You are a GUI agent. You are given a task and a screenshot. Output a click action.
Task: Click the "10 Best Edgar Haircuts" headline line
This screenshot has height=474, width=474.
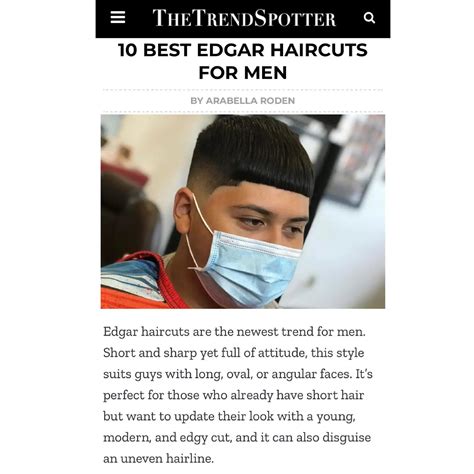coord(243,50)
